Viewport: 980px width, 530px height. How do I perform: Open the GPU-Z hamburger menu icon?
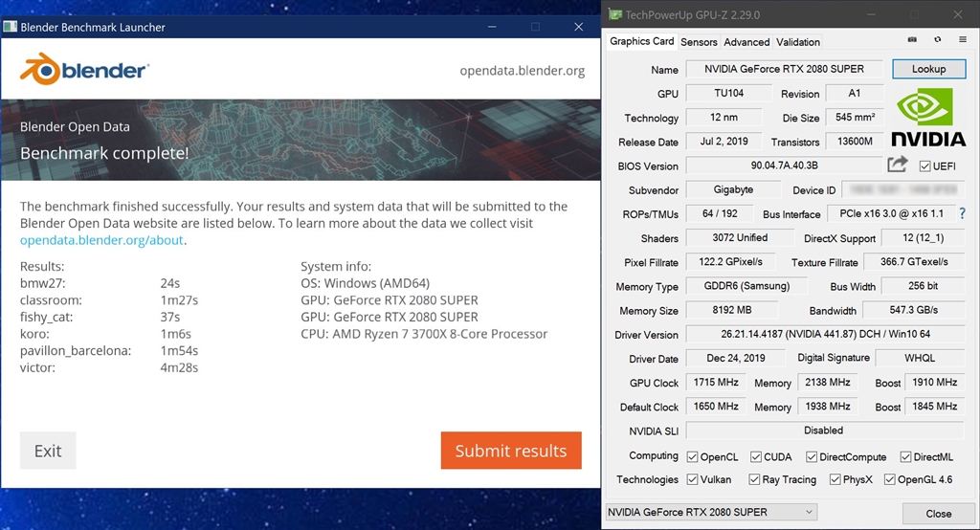(x=963, y=39)
